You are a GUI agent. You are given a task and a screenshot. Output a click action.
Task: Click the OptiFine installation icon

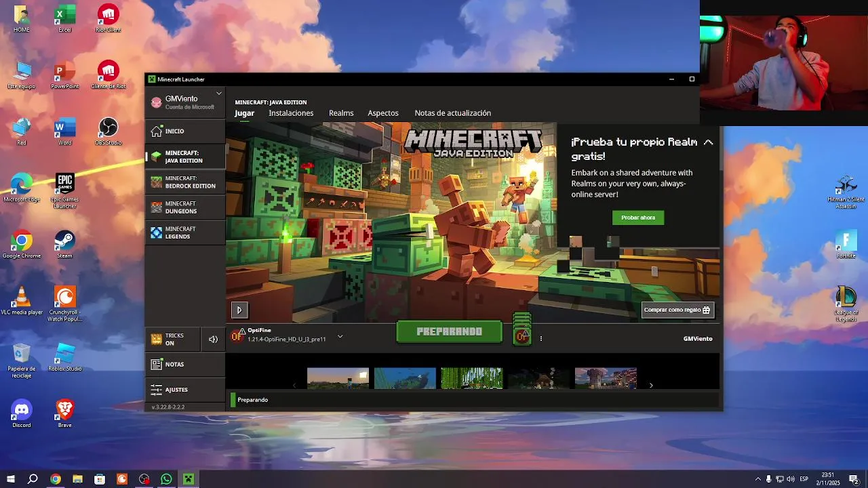point(238,335)
